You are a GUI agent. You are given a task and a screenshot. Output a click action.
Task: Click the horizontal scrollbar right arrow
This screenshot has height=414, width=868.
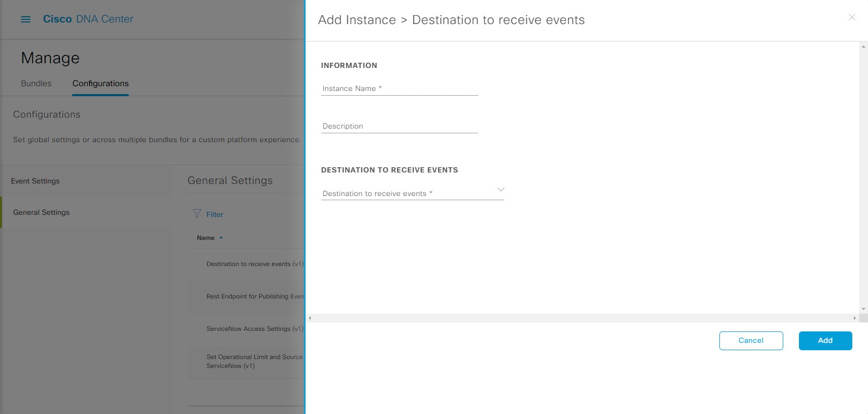pyautogui.click(x=854, y=318)
